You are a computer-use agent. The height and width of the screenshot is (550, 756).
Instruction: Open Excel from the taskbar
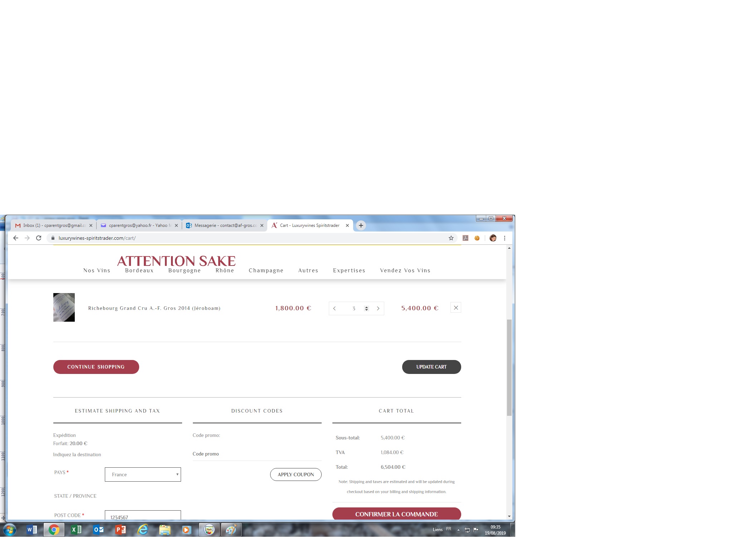76,530
